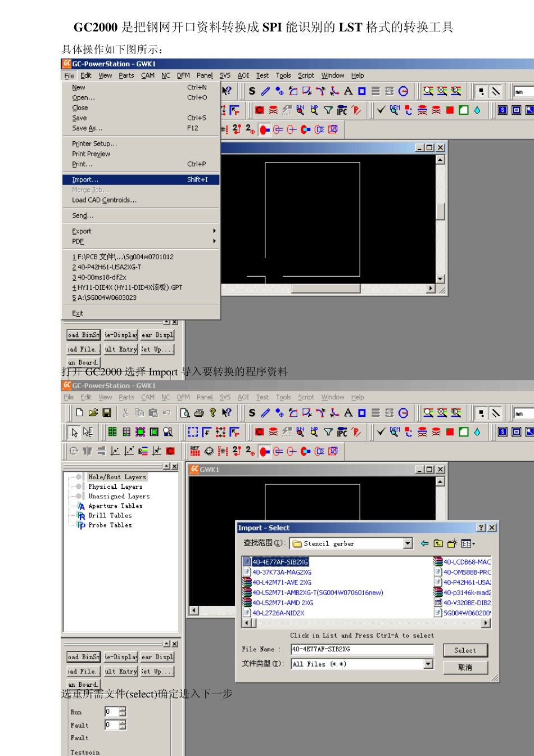Click the Undo arrow toolbar icon
This screenshot has width=534, height=756.
pyautogui.click(x=166, y=412)
